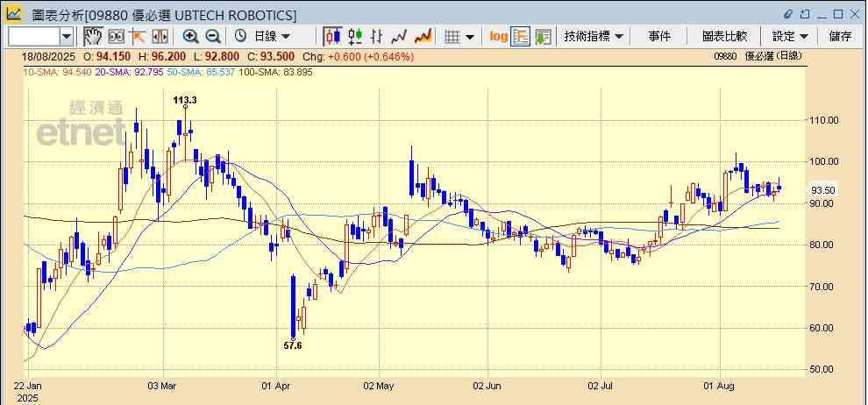Click the 22 Jan date axis label
The image size is (868, 405).
click(x=27, y=386)
